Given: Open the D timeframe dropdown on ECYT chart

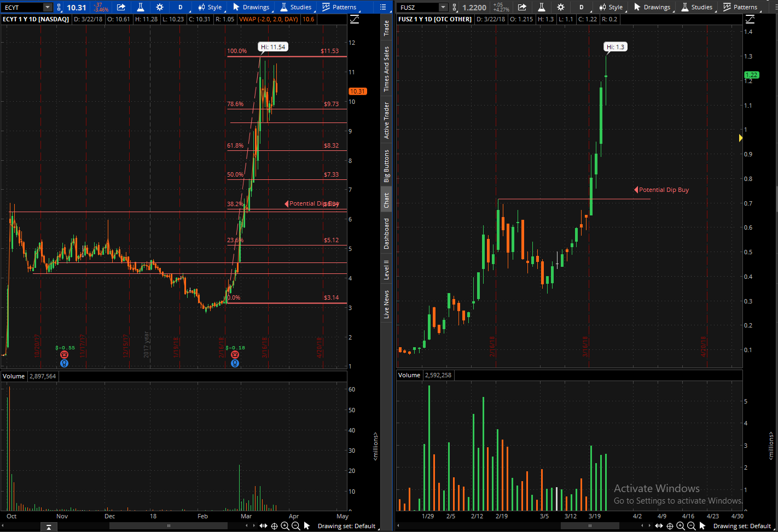Looking at the screenshot, I should click(x=180, y=7).
